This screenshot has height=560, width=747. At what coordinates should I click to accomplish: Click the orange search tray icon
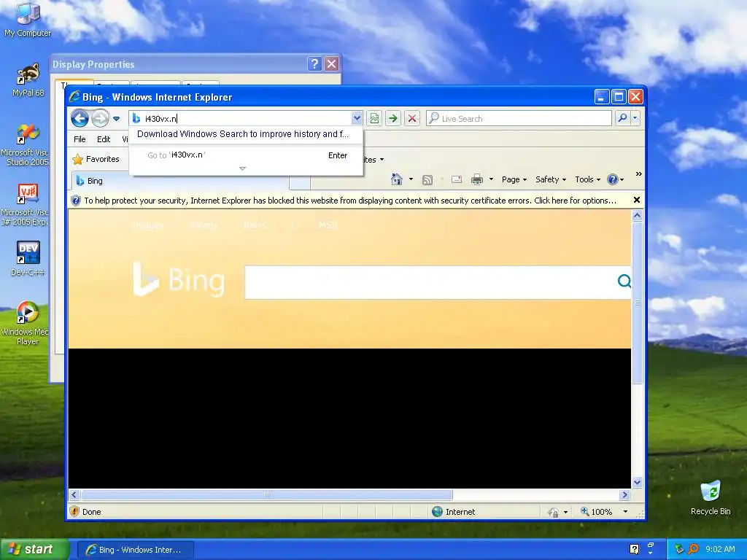tap(693, 549)
